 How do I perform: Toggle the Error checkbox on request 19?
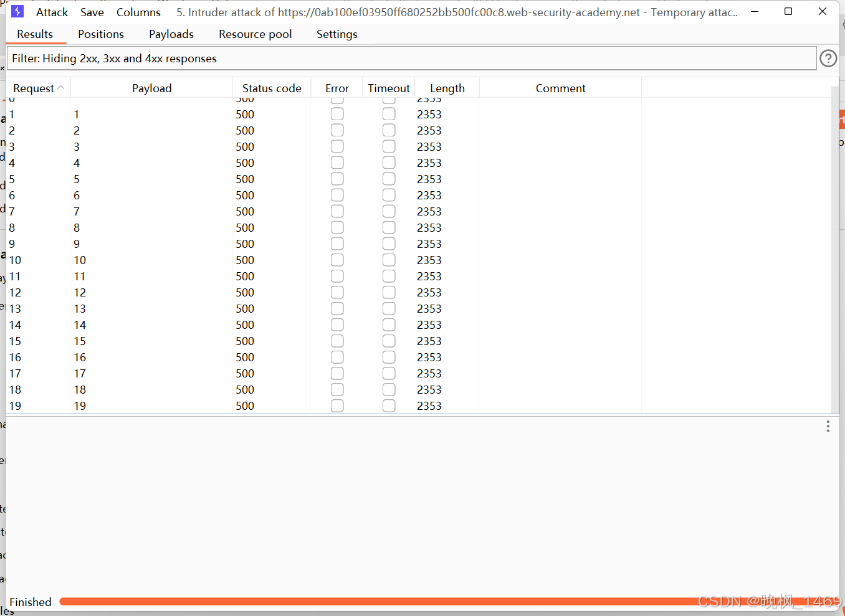(337, 405)
